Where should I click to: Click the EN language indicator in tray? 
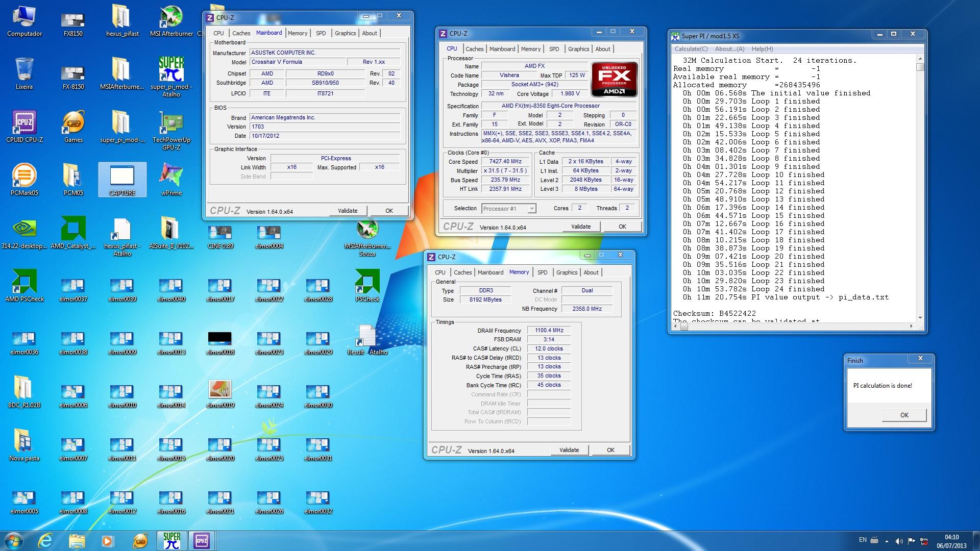[x=863, y=540]
